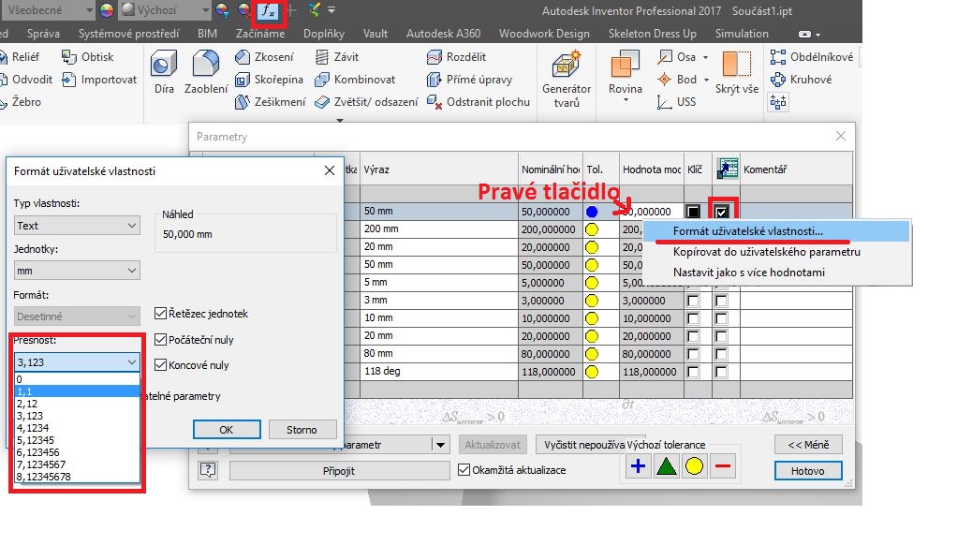Click the export column header icon in Parametry
Viewport: 972px width, 560px height.
[727, 169]
